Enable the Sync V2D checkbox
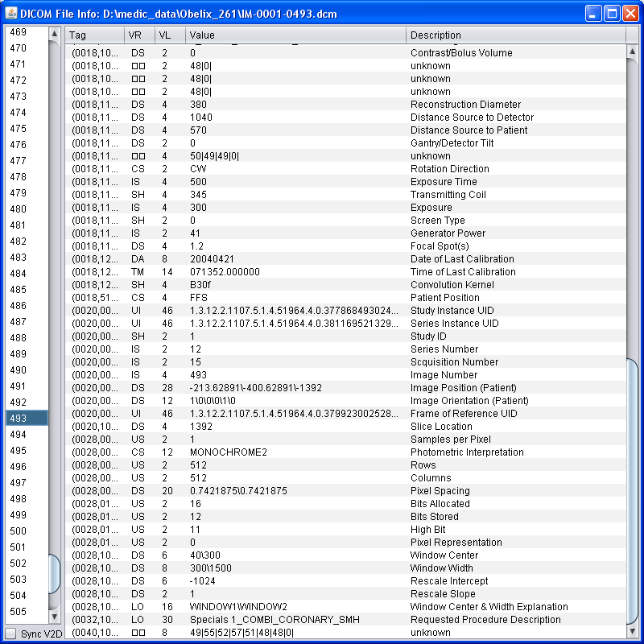644x644 pixels. point(10,634)
